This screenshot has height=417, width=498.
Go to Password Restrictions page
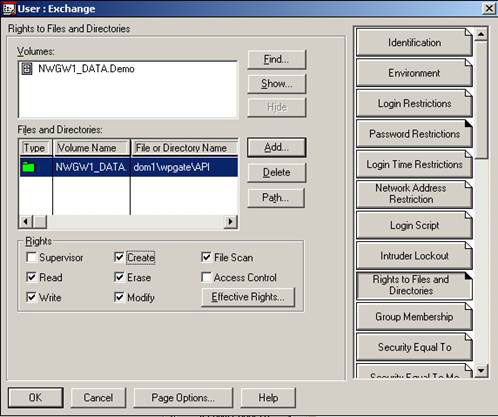(414, 134)
